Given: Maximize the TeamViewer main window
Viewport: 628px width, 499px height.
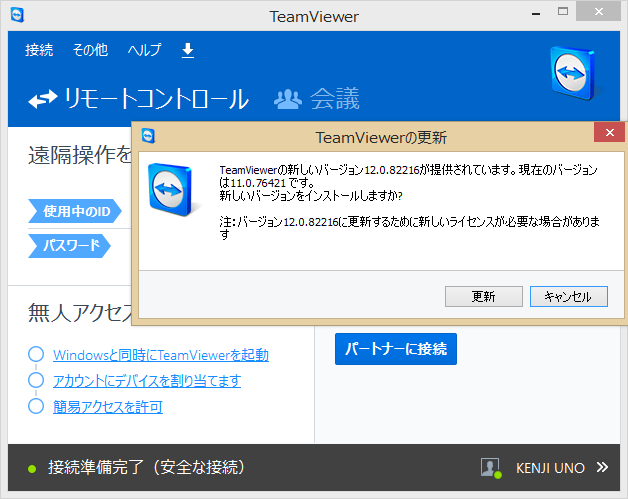Looking at the screenshot, I should (563, 12).
